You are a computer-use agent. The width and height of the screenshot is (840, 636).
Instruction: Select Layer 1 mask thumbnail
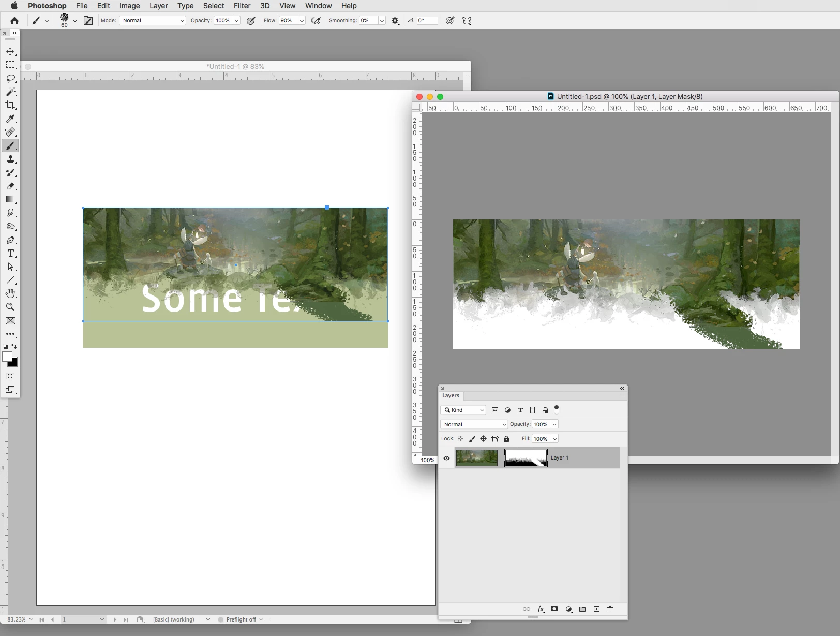pyautogui.click(x=526, y=458)
